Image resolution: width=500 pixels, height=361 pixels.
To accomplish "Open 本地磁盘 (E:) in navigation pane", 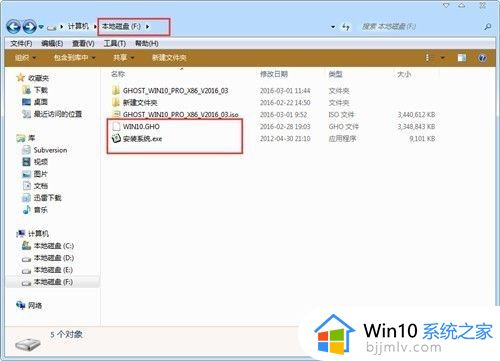I will tap(53, 270).
